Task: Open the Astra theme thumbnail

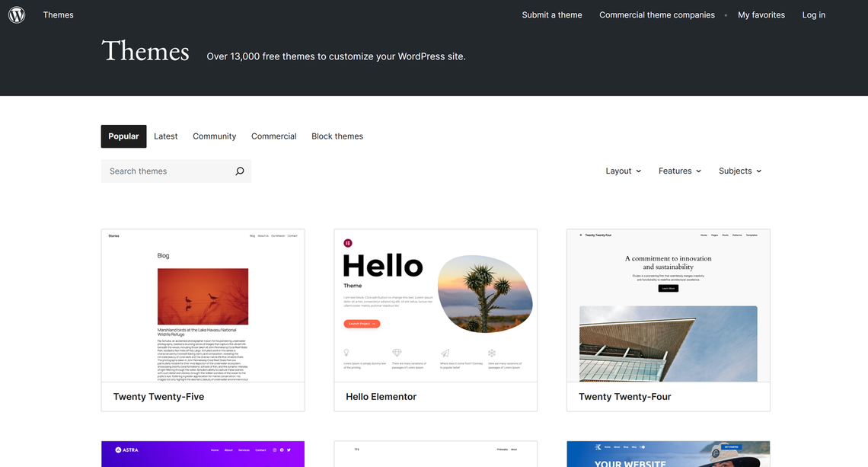Action: [x=203, y=454]
